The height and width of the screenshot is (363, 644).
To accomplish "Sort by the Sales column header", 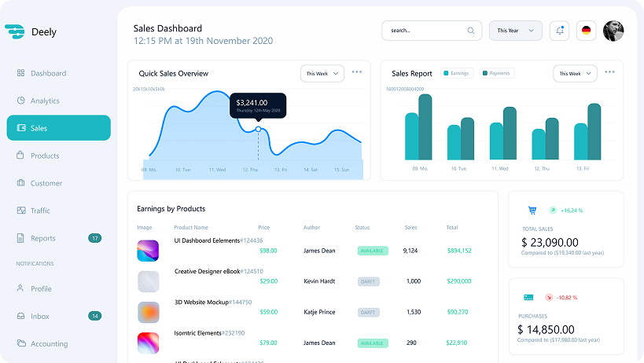I will tap(410, 227).
